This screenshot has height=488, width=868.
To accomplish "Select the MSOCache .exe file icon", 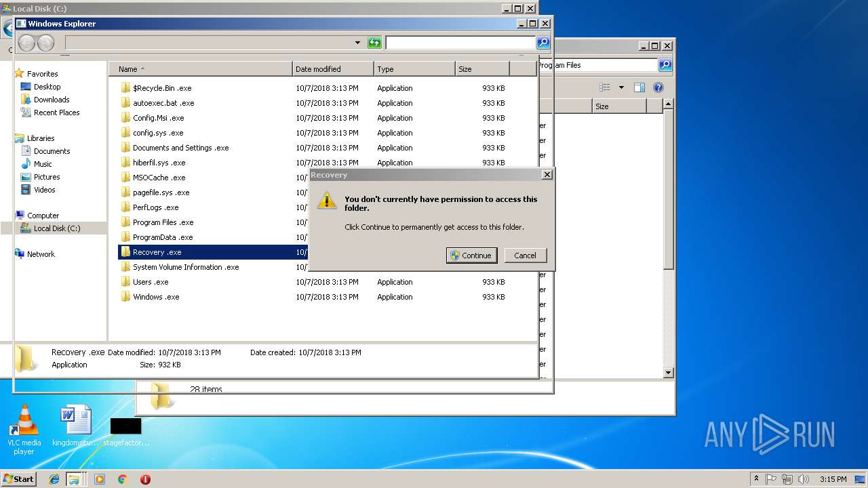I will 125,178.
